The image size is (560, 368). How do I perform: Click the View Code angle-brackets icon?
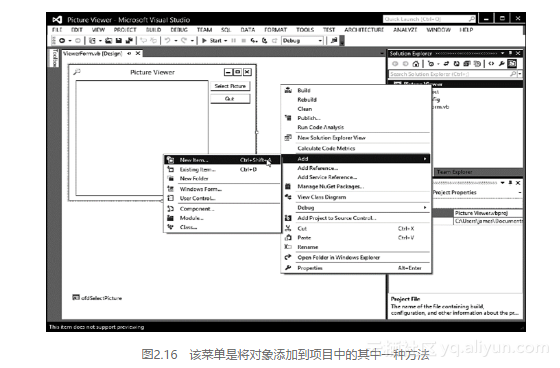[491, 64]
